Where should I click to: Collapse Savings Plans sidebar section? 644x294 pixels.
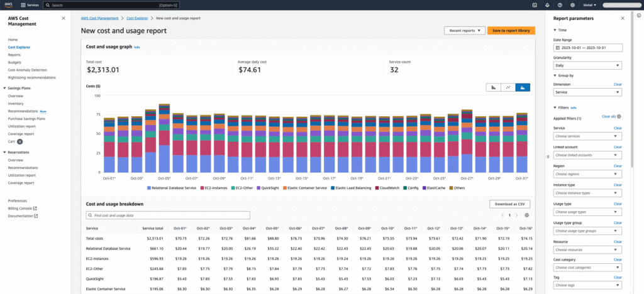[x=4, y=88]
